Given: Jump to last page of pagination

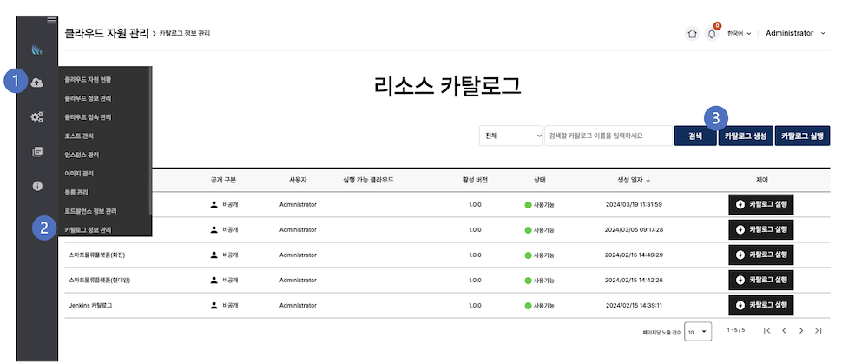Looking at the screenshot, I should coord(818,331).
